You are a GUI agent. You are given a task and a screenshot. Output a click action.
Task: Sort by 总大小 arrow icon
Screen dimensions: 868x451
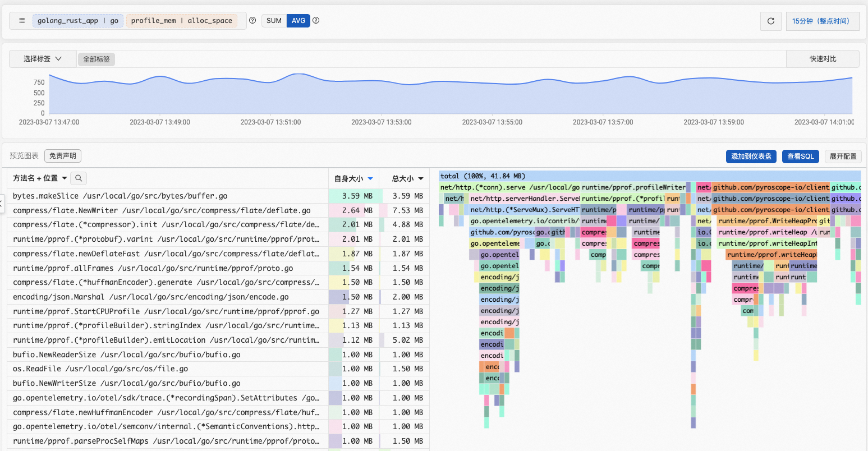(421, 178)
